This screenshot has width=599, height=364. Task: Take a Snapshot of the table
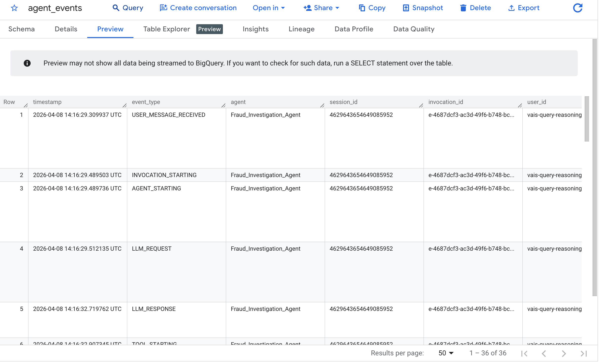point(423,8)
